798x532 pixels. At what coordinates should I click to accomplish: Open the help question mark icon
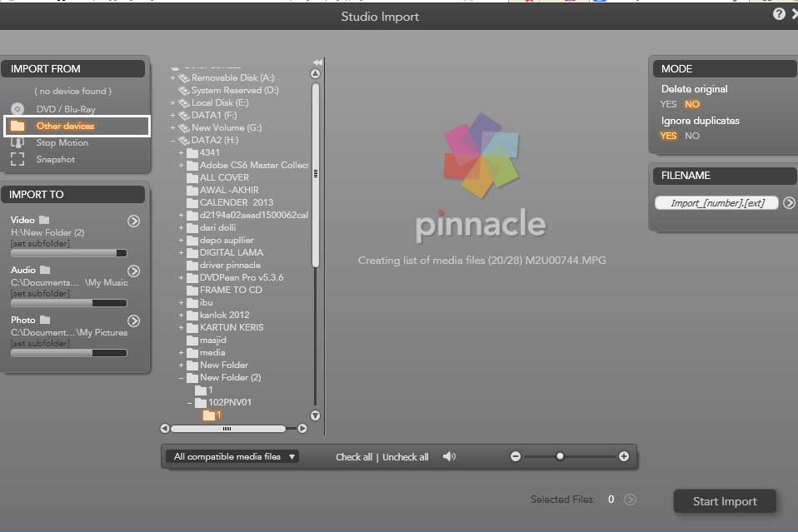(779, 14)
